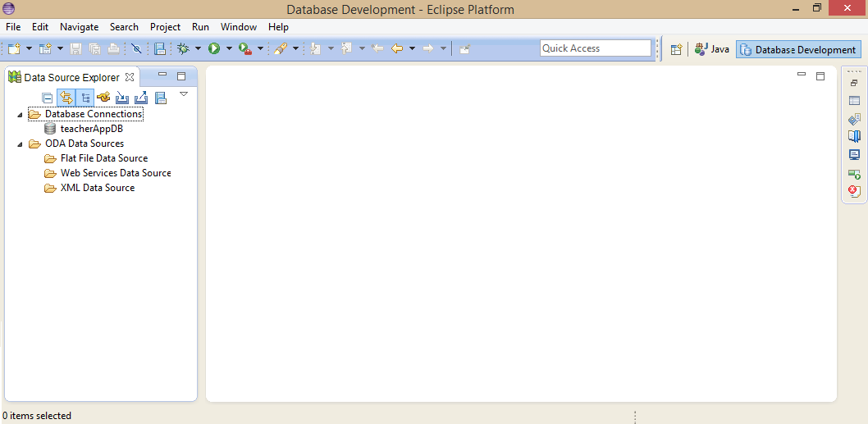Select Flat File Data Source

point(104,158)
